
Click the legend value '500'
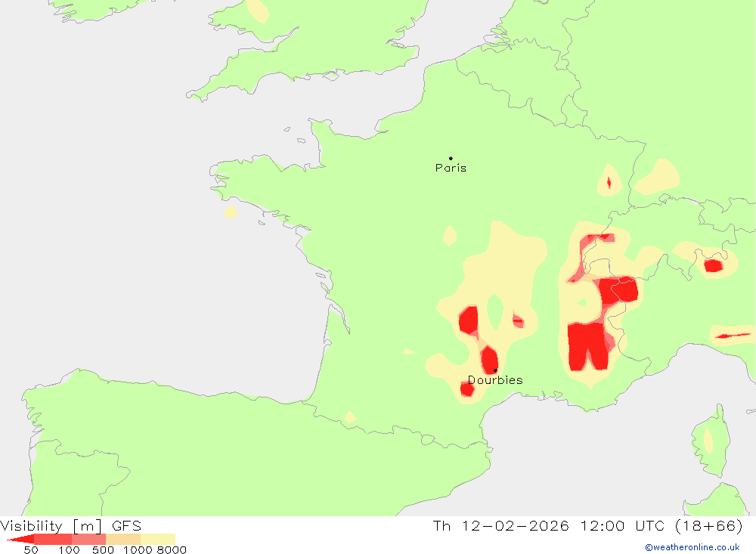coord(103,550)
